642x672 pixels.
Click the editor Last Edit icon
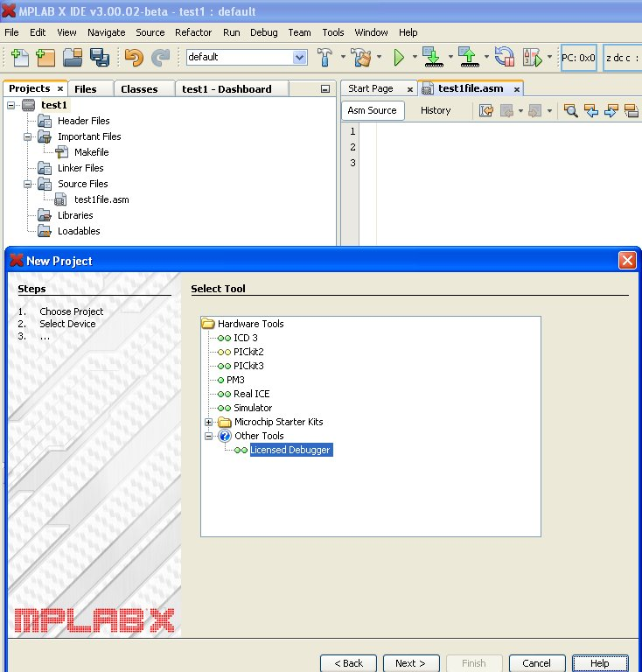pos(486,110)
